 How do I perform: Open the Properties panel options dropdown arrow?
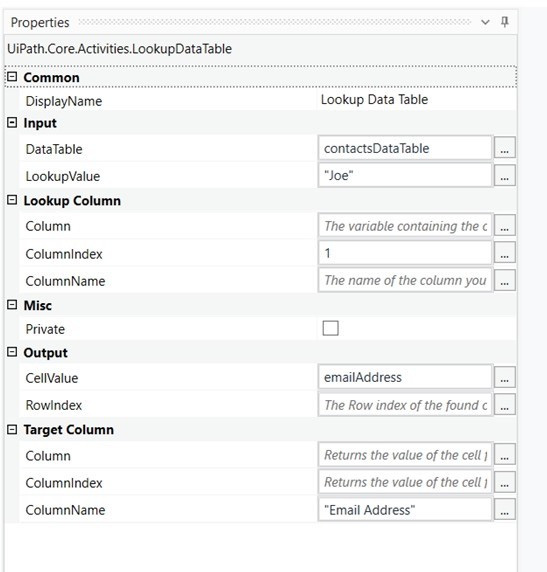485,22
